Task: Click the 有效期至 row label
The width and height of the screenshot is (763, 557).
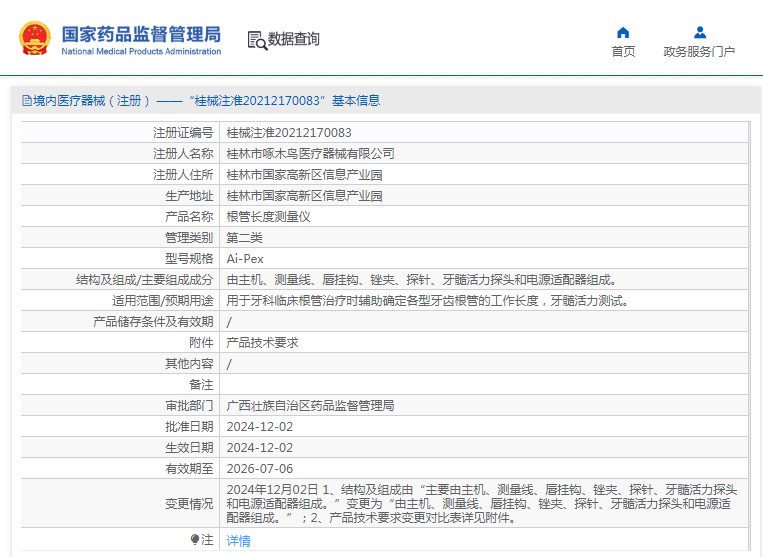Action: click(189, 468)
